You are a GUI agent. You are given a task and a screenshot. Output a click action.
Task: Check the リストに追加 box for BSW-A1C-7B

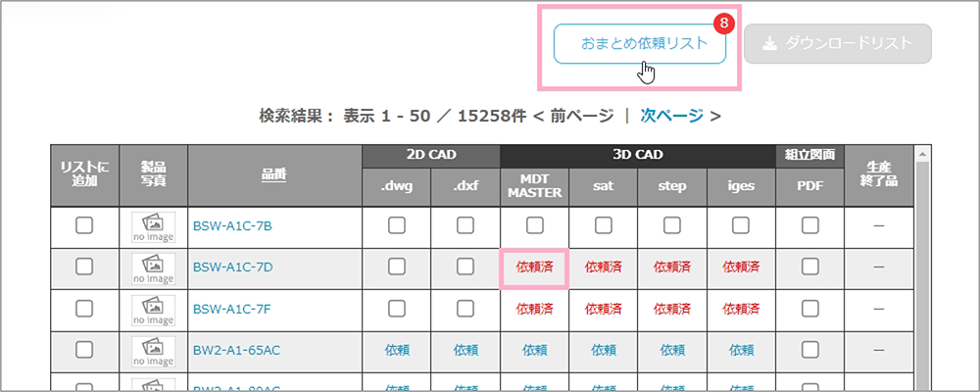(x=84, y=226)
